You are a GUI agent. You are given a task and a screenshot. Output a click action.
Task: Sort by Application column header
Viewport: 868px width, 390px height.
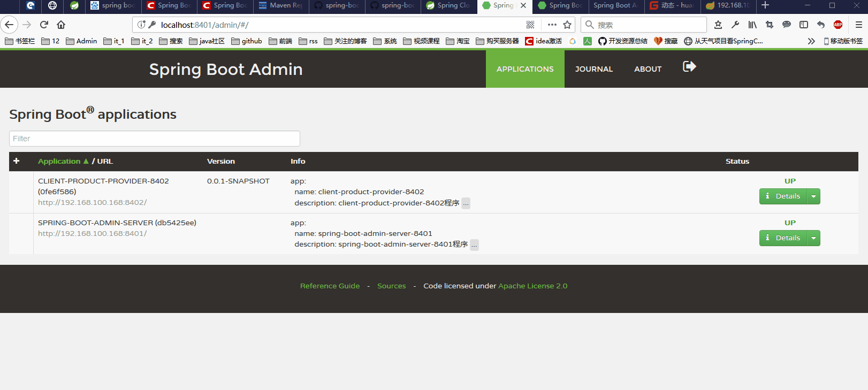click(x=63, y=161)
